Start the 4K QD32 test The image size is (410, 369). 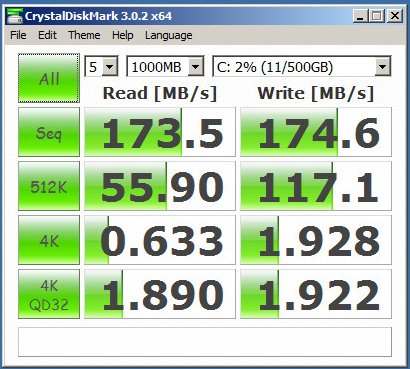pos(49,294)
